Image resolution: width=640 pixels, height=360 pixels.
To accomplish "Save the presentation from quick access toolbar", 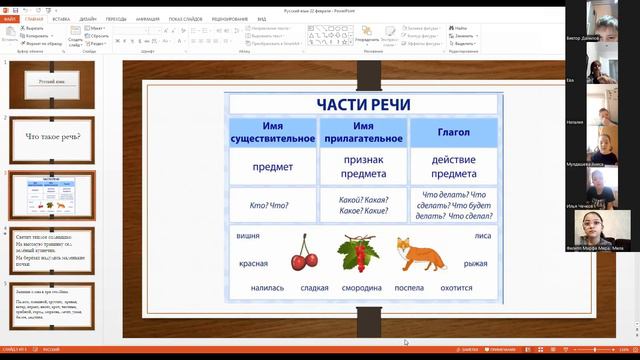I will (15, 11).
